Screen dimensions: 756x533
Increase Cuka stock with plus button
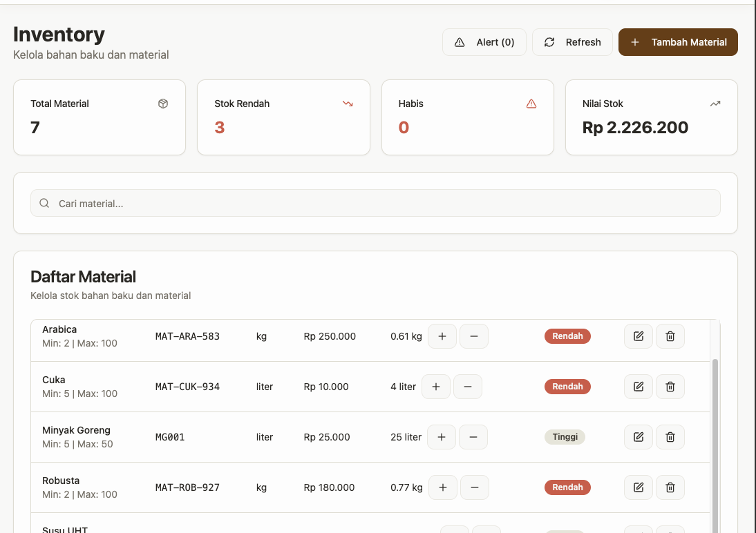tap(436, 387)
